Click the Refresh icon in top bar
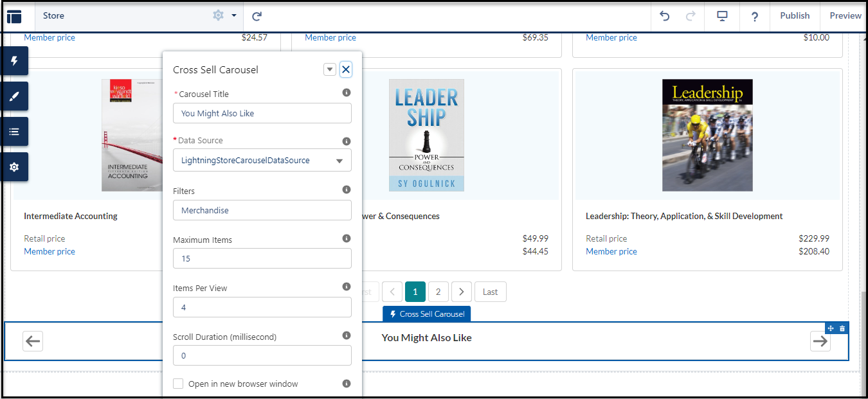Viewport: 868px width, 399px height. (257, 16)
